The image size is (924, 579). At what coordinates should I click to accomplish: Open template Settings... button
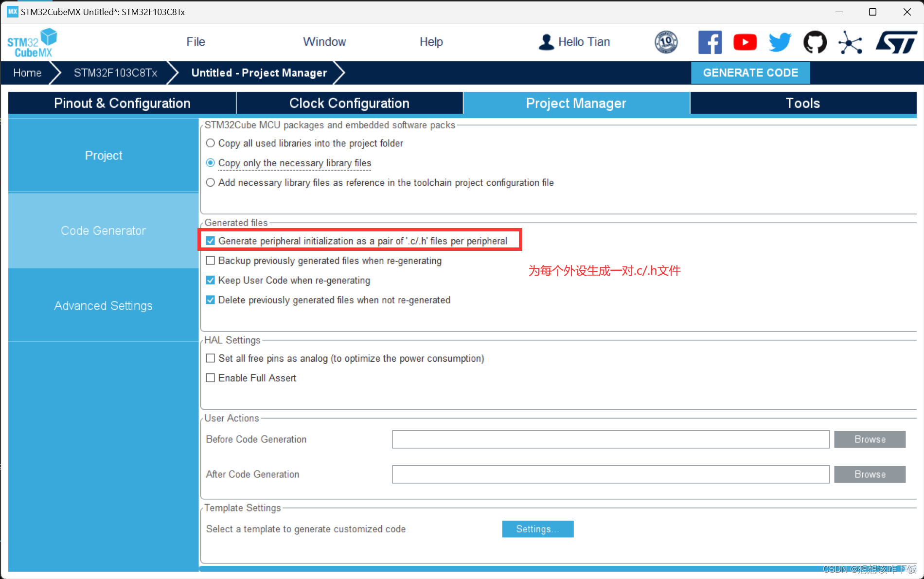click(537, 529)
